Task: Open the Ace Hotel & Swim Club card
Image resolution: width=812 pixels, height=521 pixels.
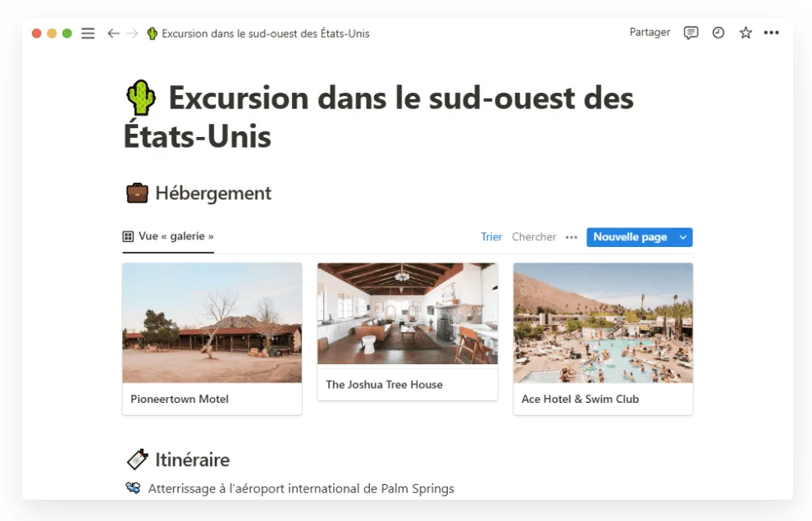Action: click(x=603, y=339)
